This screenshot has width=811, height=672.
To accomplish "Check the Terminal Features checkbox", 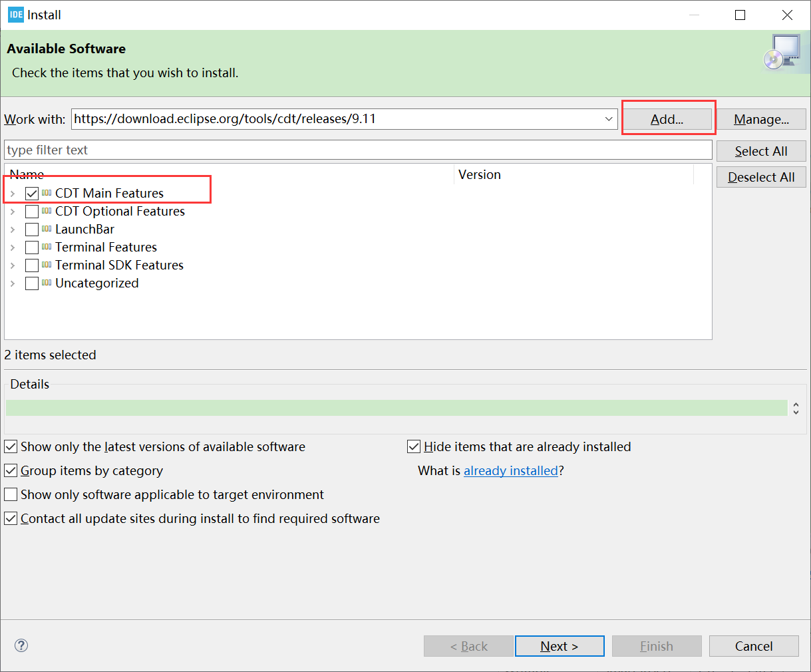I will pyautogui.click(x=32, y=248).
